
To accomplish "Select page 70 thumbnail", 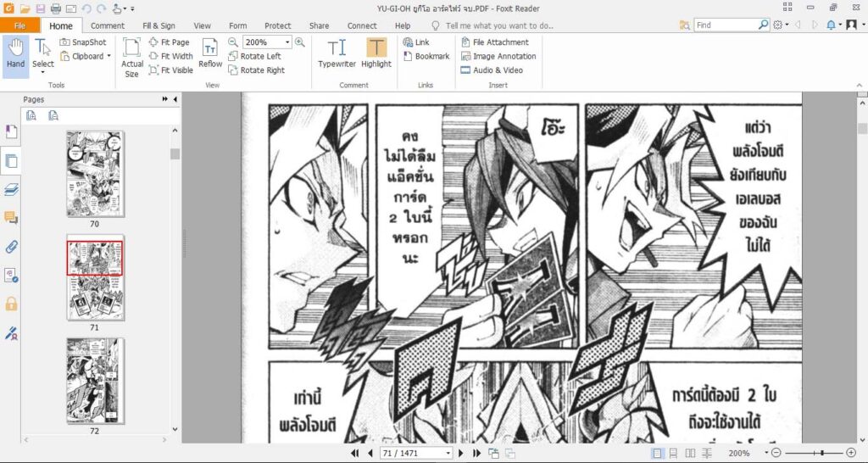I will 95,174.
